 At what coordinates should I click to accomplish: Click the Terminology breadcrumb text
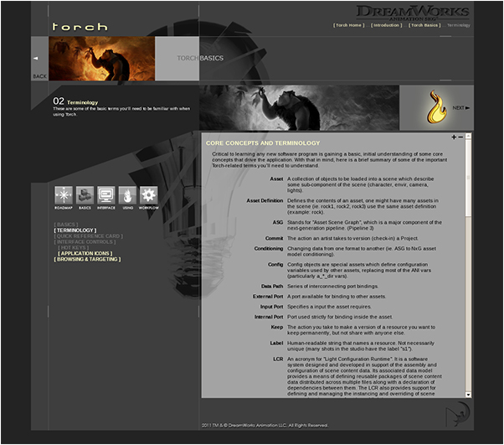459,25
